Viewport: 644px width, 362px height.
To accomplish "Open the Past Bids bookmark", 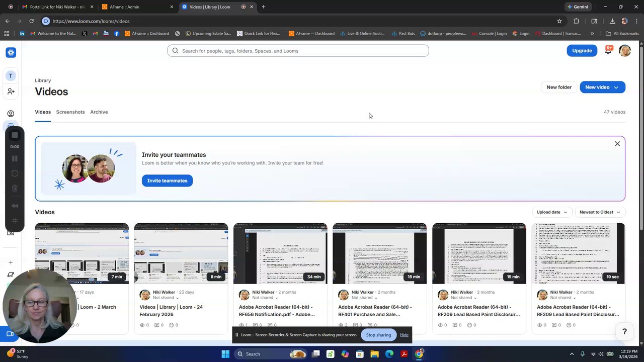I will pos(403,34).
